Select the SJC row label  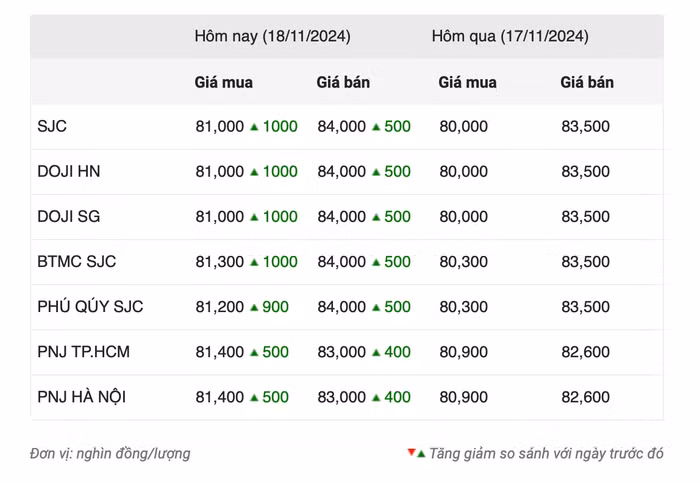coord(52,127)
